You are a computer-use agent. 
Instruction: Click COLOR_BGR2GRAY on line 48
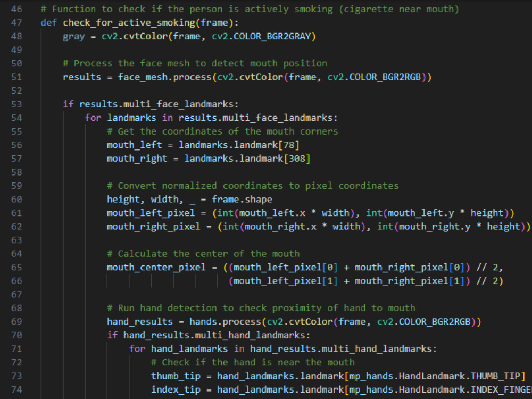click(272, 36)
